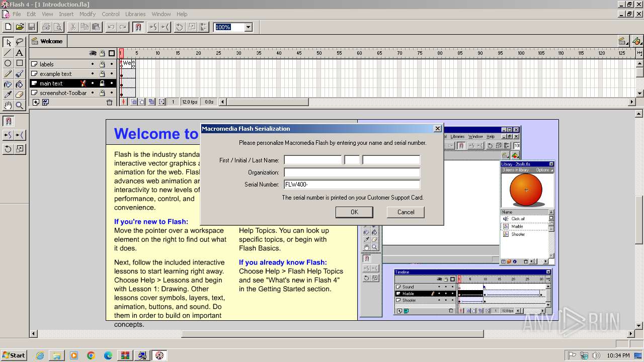Viewport: 644px width, 362px height.
Task: Click the Open file icon in the top toolbar
Action: pos(20,27)
